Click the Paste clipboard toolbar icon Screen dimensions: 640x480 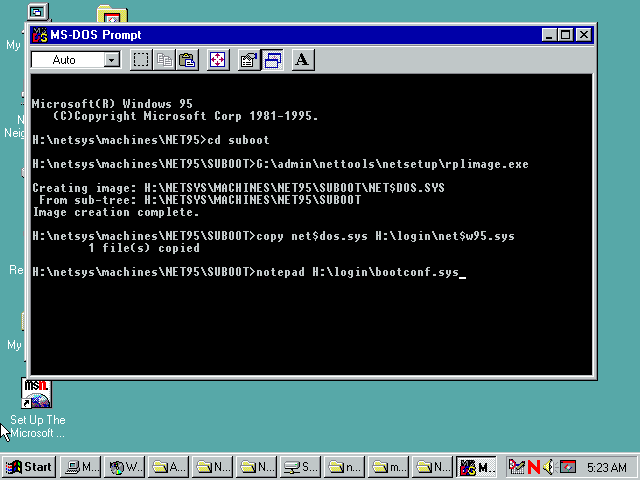[187, 60]
